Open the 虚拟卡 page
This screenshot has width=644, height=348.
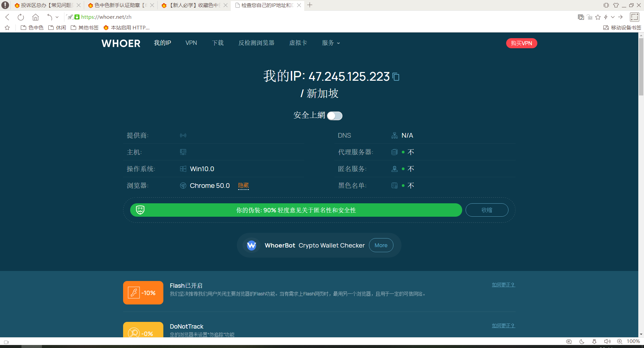coord(298,43)
